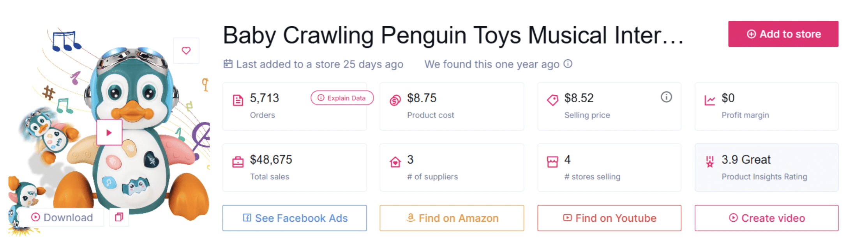This screenshot has height=242, width=868.
Task: Find this product on Youtube
Action: pyautogui.click(x=609, y=218)
